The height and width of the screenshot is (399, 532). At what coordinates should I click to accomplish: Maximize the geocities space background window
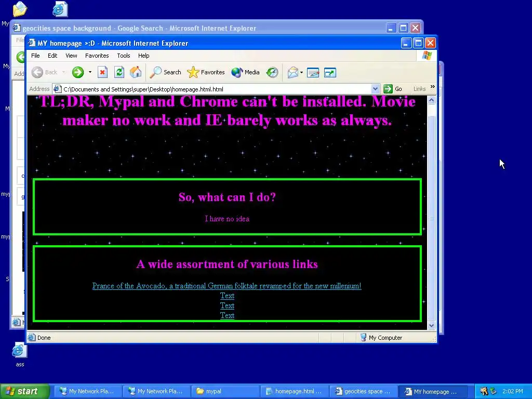click(403, 28)
